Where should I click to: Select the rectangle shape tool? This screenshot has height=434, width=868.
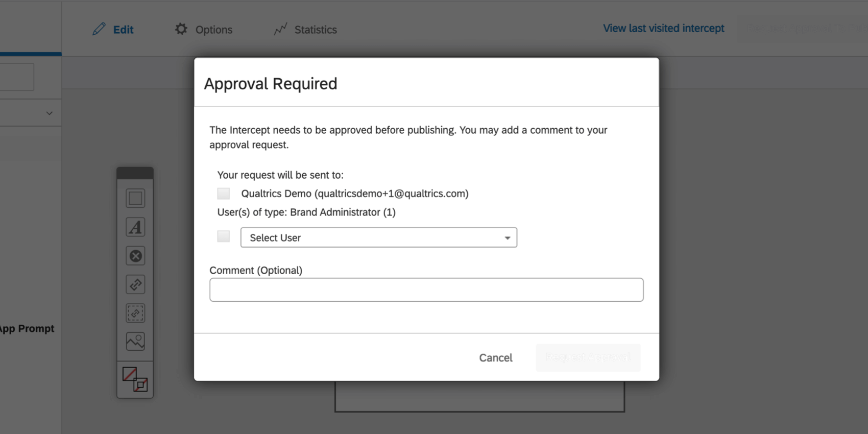click(x=135, y=198)
